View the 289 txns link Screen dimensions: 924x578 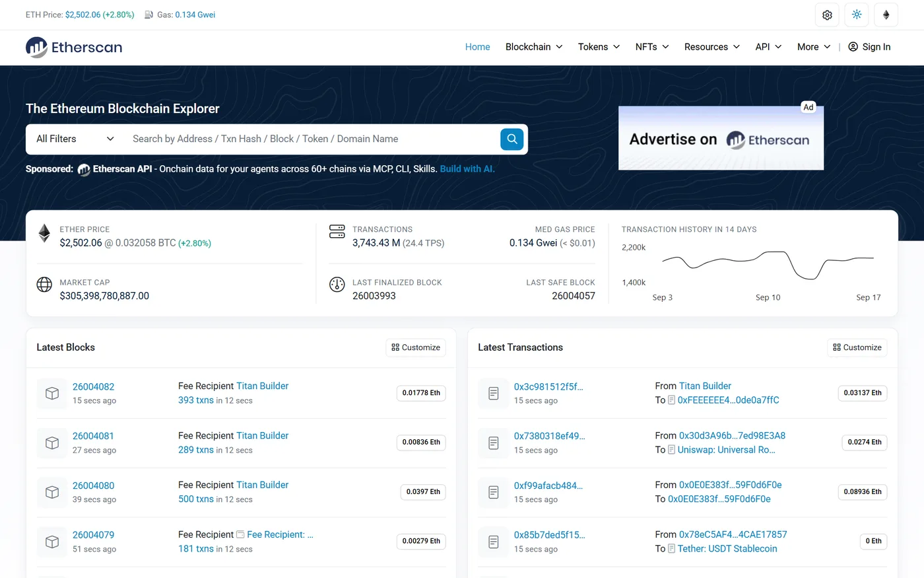(196, 450)
